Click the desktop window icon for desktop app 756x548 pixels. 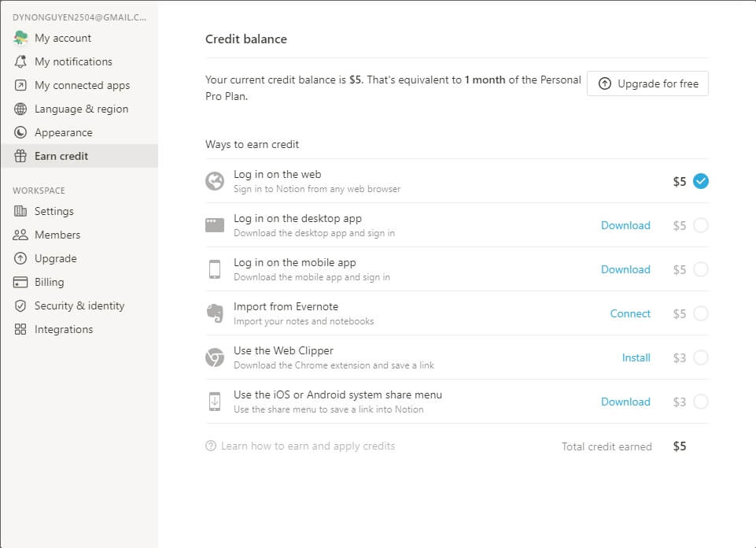click(x=215, y=225)
